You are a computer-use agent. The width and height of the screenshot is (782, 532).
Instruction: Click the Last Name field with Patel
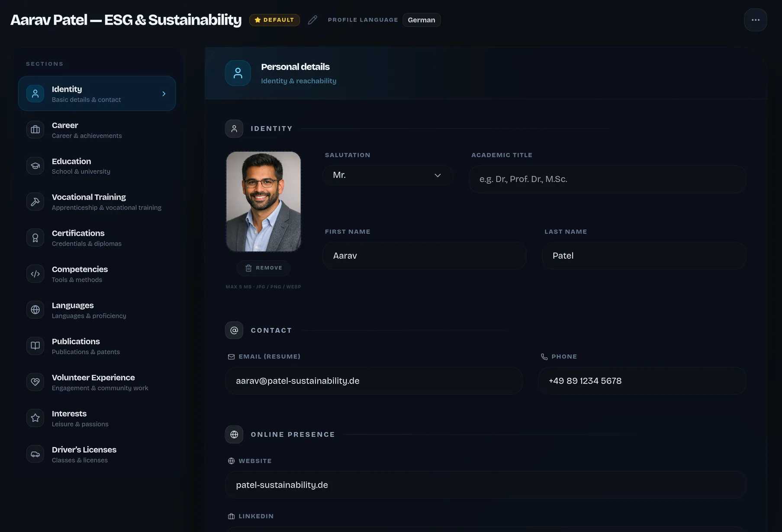644,256
